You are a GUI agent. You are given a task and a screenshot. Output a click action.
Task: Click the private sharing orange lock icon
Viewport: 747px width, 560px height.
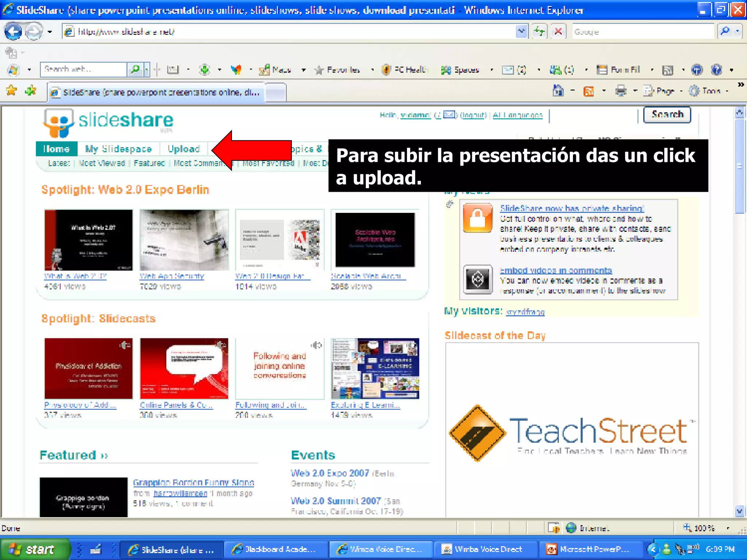(x=478, y=218)
